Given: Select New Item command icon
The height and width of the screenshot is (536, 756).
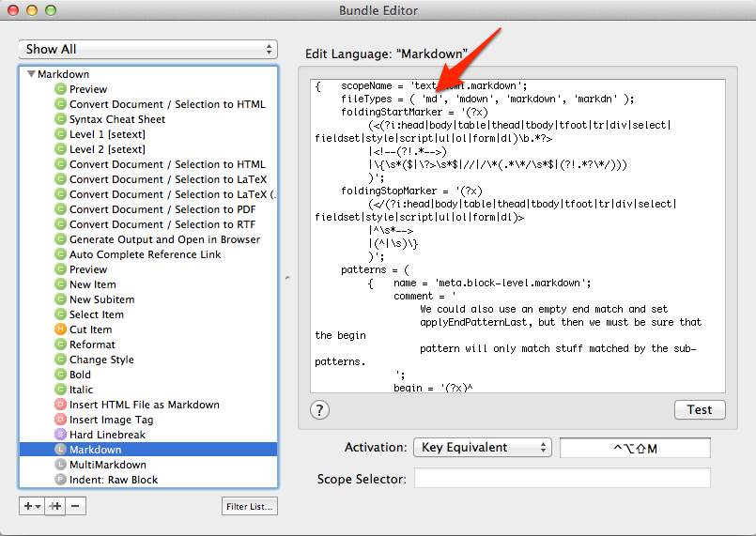Looking at the screenshot, I should pyautogui.click(x=60, y=283).
